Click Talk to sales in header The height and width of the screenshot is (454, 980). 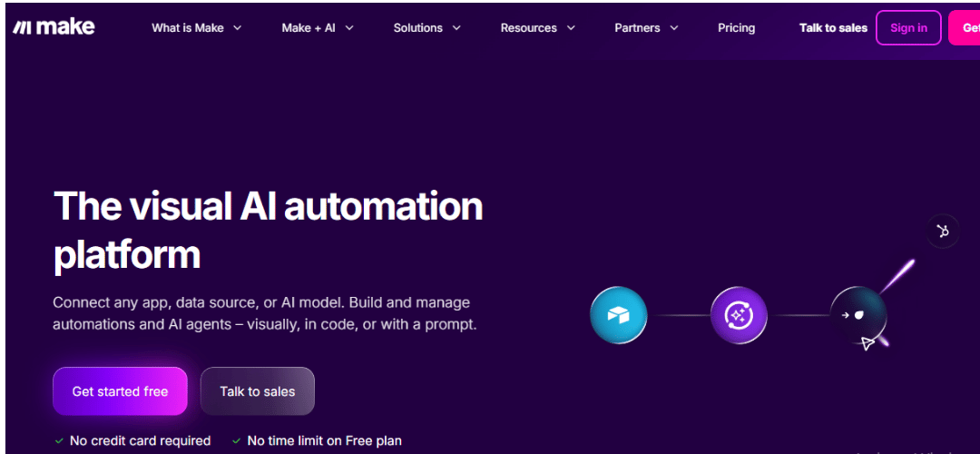tap(833, 28)
